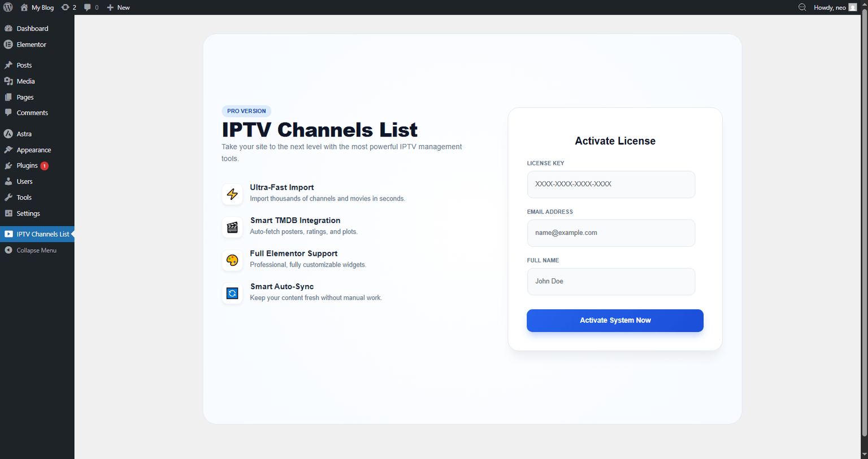Click the lightning bolt Ultra-Fast Import icon
The height and width of the screenshot is (459, 868).
coord(232,194)
